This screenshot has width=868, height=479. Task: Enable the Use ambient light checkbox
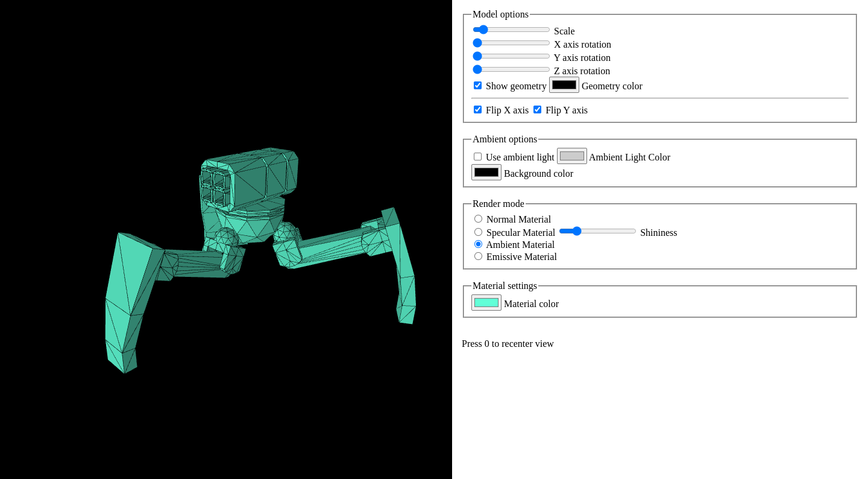pyautogui.click(x=477, y=157)
